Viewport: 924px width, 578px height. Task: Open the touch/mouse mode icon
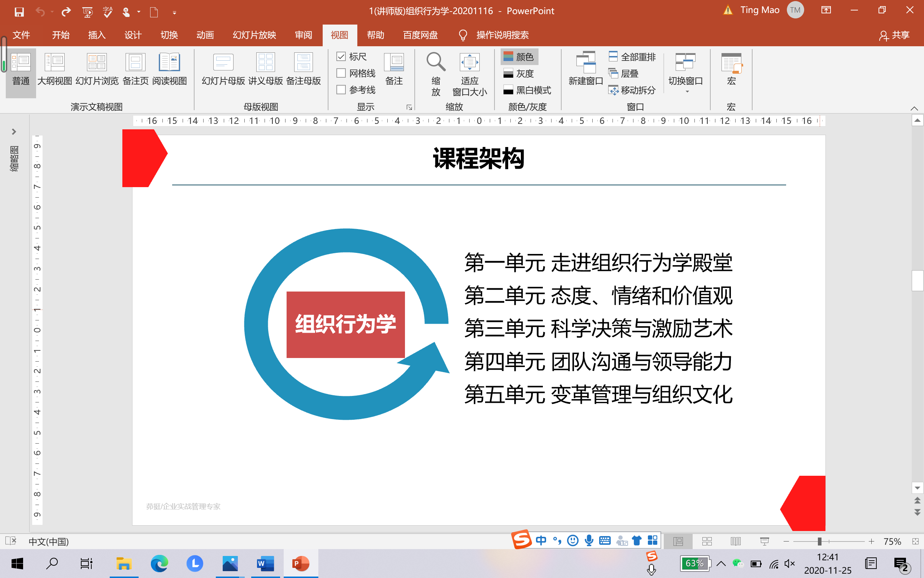click(126, 12)
